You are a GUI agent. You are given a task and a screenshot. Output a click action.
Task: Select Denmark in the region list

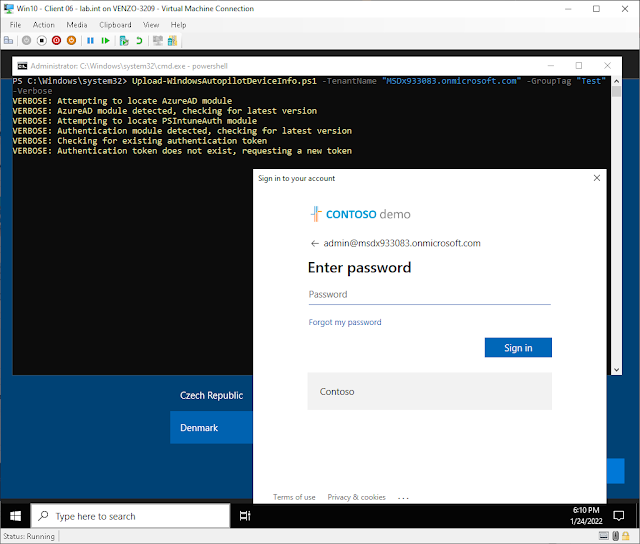tap(211, 427)
